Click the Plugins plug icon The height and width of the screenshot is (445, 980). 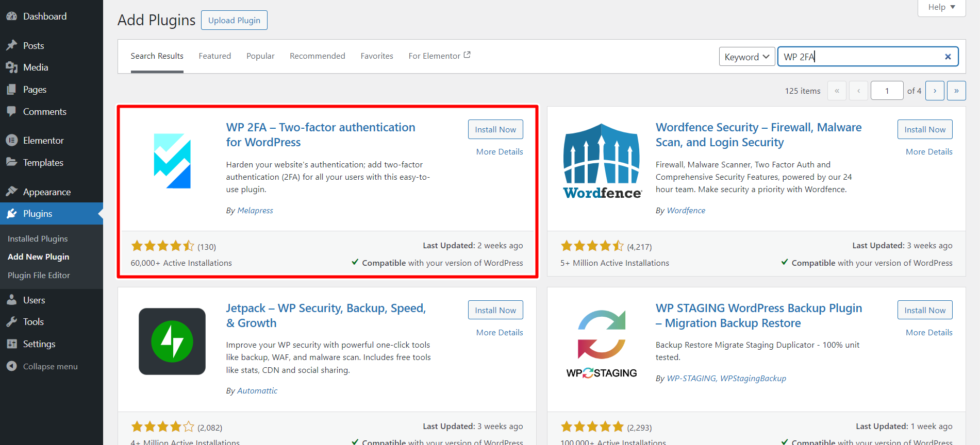tap(11, 214)
